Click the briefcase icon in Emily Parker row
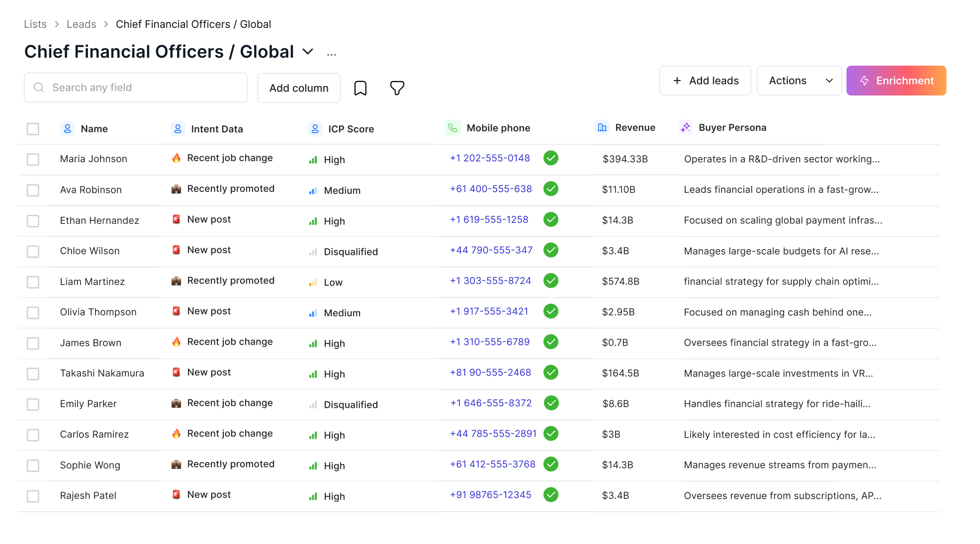Image resolution: width=980 pixels, height=544 pixels. click(176, 403)
